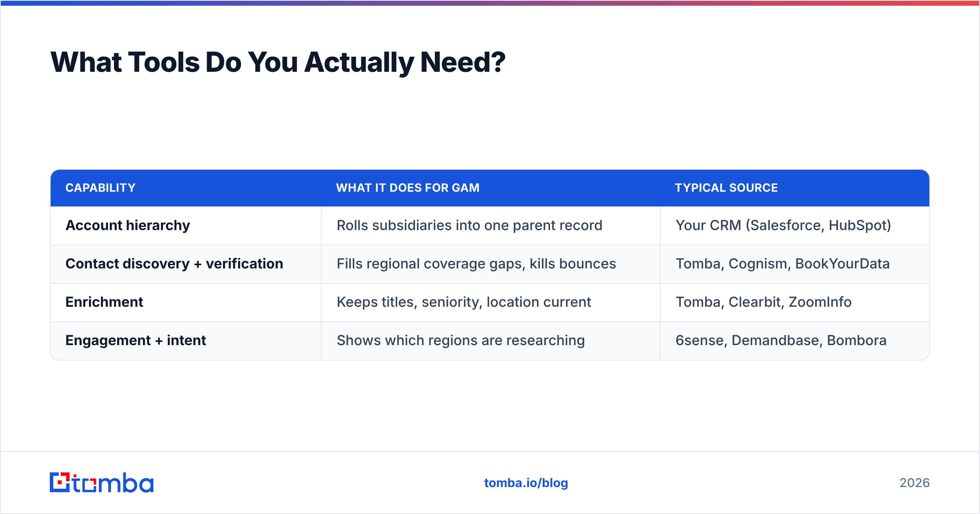Viewport: 980px width, 514px height.
Task: Click the 'Account hierarchy' cell
Action: (x=186, y=226)
